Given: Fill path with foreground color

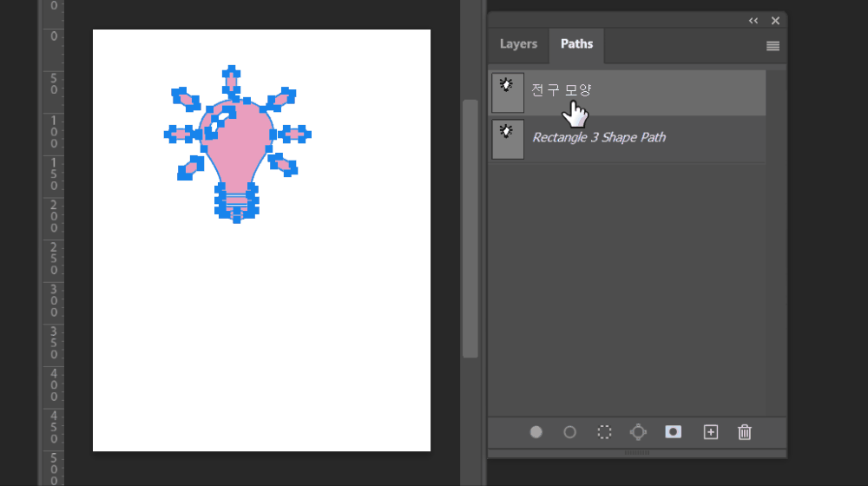Looking at the screenshot, I should pos(536,432).
